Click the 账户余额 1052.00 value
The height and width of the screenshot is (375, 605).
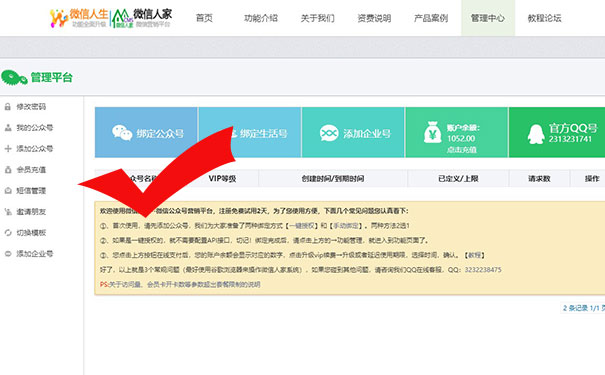tap(461, 138)
